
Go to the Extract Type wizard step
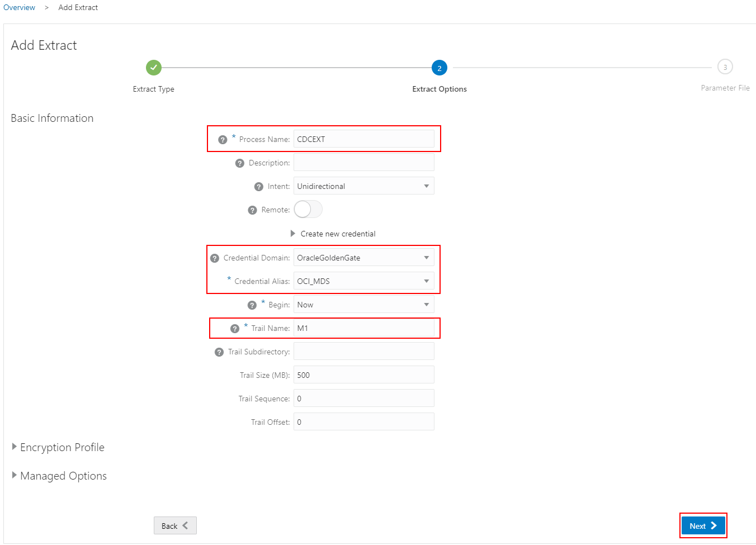click(154, 68)
